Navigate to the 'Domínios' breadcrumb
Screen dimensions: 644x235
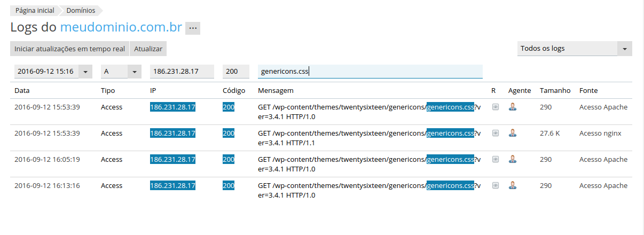(x=81, y=10)
